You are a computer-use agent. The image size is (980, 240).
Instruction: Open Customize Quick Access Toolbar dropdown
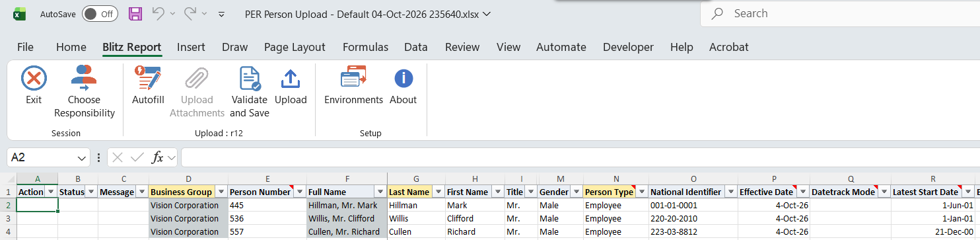221,14
